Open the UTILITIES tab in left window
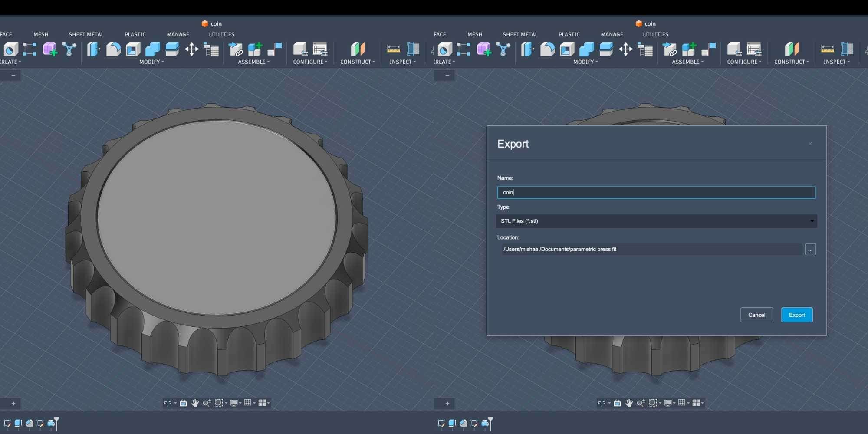The height and width of the screenshot is (434, 868). (x=221, y=34)
